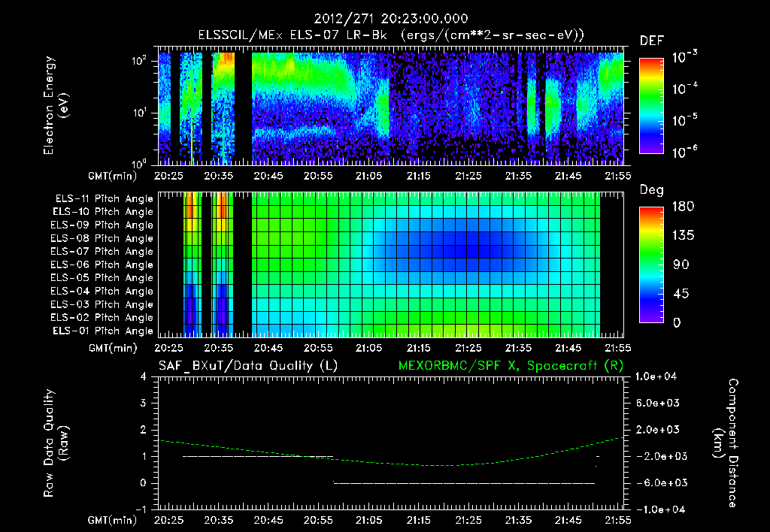This screenshot has height=532, width=770.
Task: Select the ELS-07 Pitch Angle row label
Action: 102,251
